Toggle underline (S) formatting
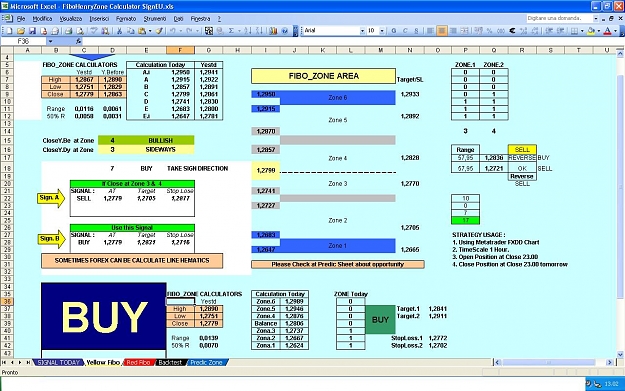This screenshot has width=625, height=391. coord(416,31)
